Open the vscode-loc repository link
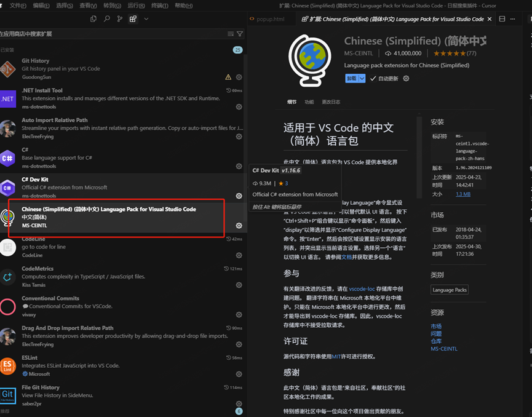The width and height of the screenshot is (532, 417). pyautogui.click(x=362, y=288)
